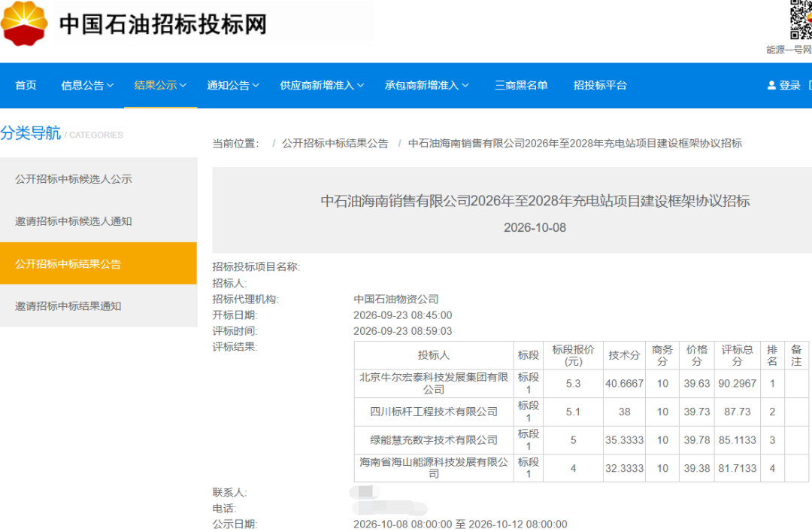
Task: Select 邀请招标中标候选人通知 in sidebar
Action: pos(98,221)
